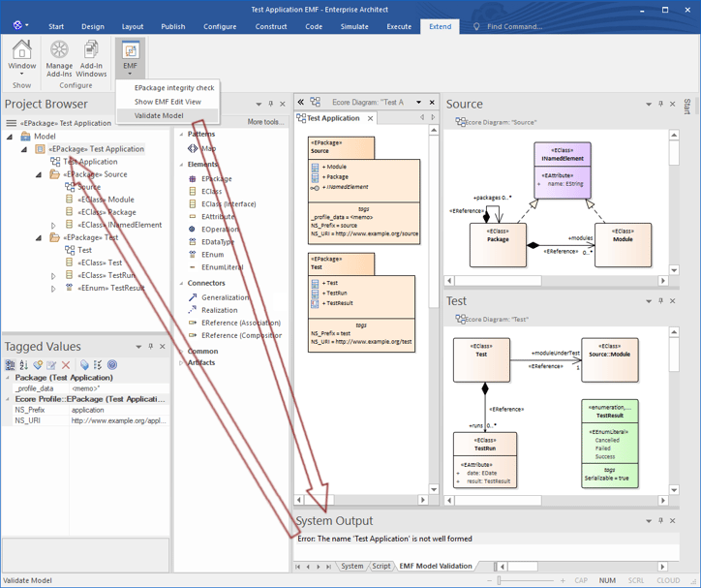Open the Publish ribbon tab
The width and height of the screenshot is (701, 588).
(173, 26)
